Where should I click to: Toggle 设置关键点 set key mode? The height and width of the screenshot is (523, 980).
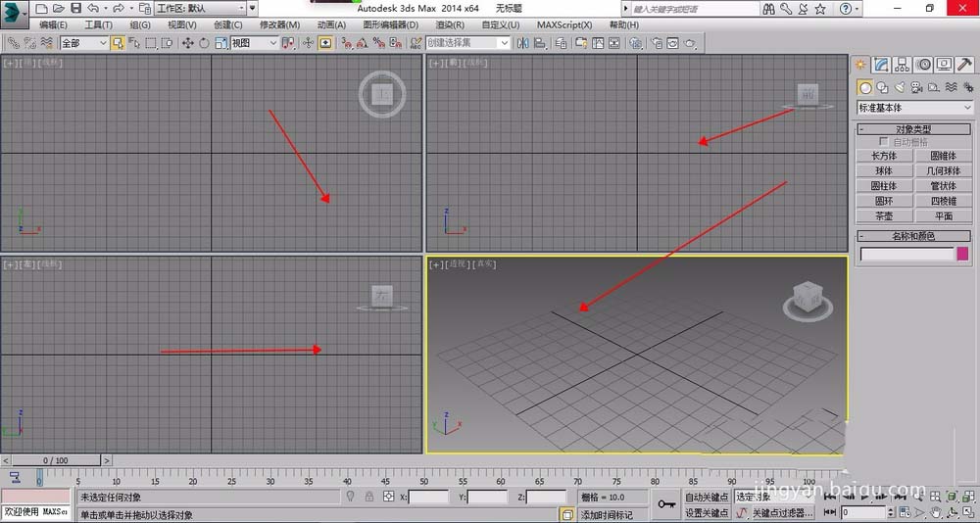707,512
